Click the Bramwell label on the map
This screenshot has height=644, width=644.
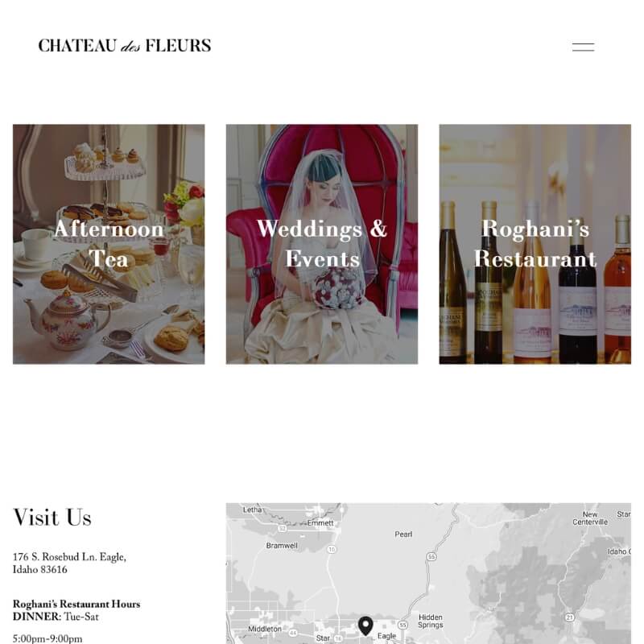coord(282,546)
